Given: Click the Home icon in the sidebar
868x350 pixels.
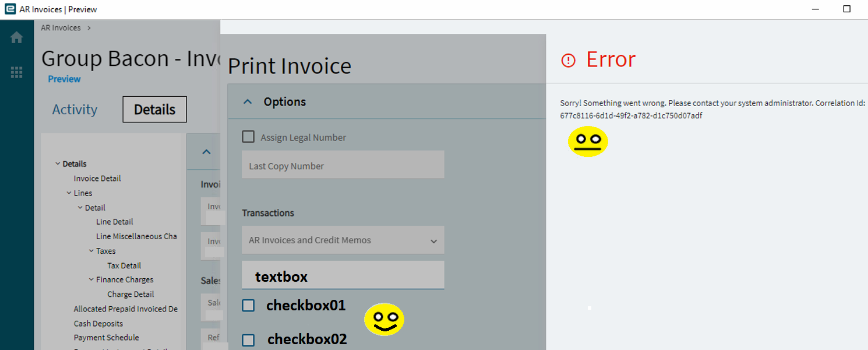Looking at the screenshot, I should 16,37.
